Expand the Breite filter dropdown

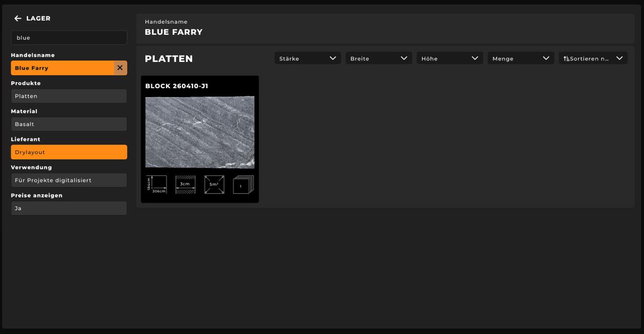point(378,58)
